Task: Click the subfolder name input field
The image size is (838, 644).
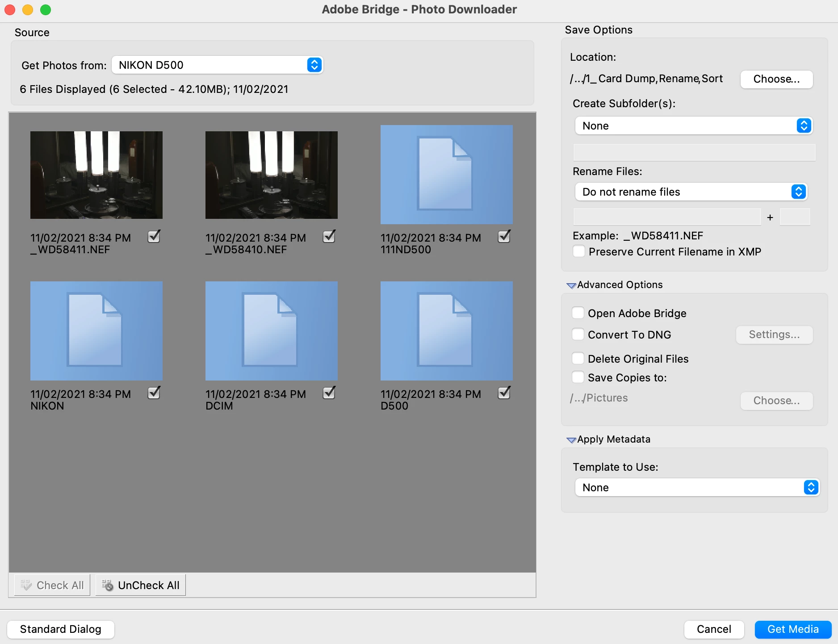Action: [694, 152]
